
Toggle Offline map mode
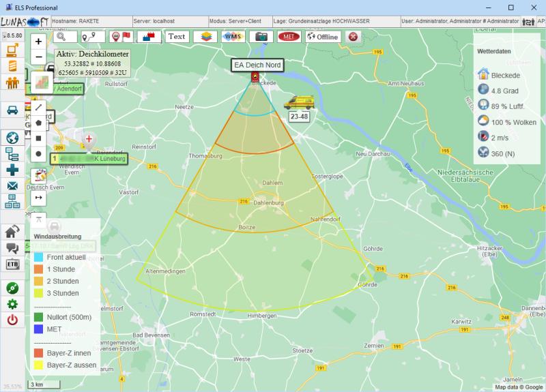(x=323, y=36)
